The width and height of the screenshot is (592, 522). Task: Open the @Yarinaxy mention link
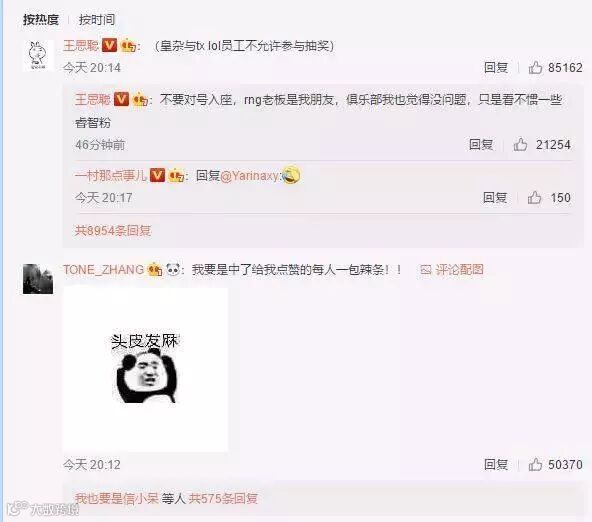tap(250, 176)
